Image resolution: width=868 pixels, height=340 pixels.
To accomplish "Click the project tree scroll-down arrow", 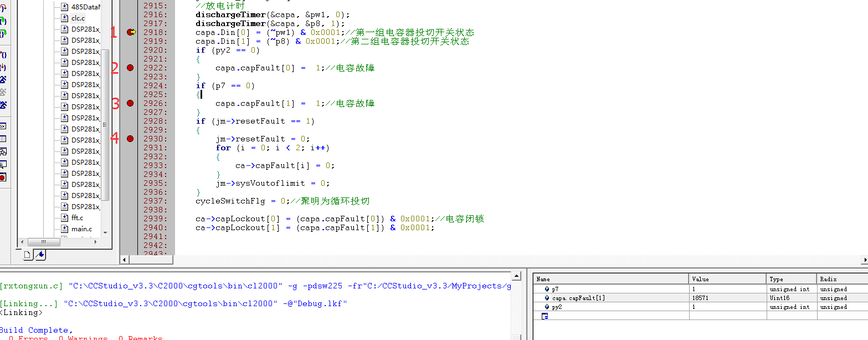I will [x=105, y=233].
